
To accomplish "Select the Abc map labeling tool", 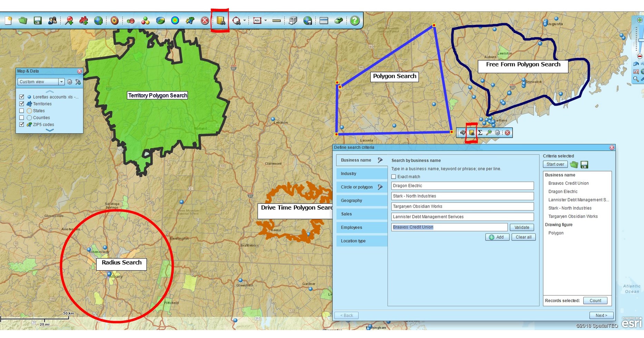I will [257, 20].
